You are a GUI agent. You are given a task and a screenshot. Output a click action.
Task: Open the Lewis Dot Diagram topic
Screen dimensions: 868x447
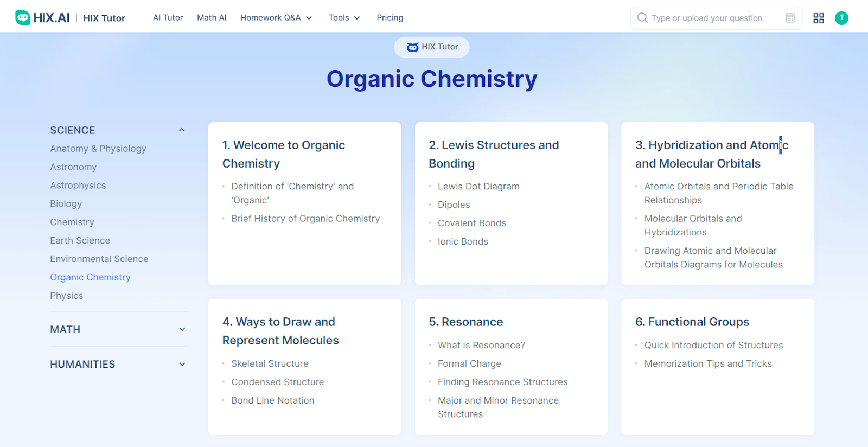click(478, 187)
